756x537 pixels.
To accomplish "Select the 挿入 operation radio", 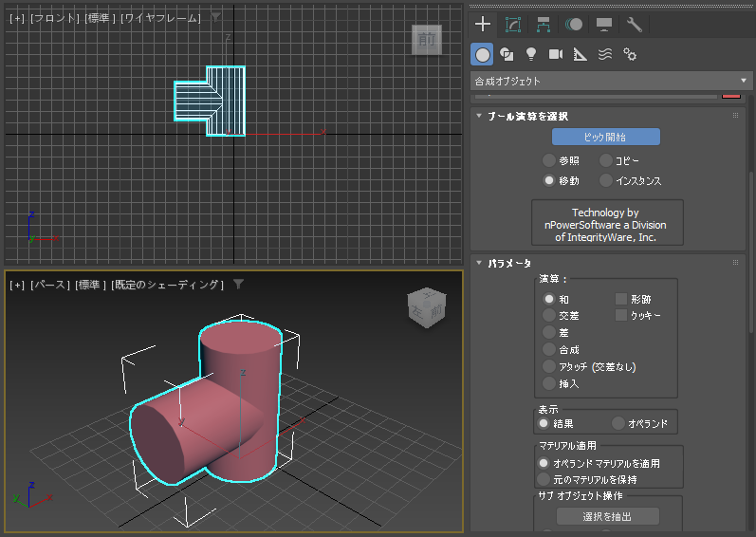I will (x=548, y=383).
